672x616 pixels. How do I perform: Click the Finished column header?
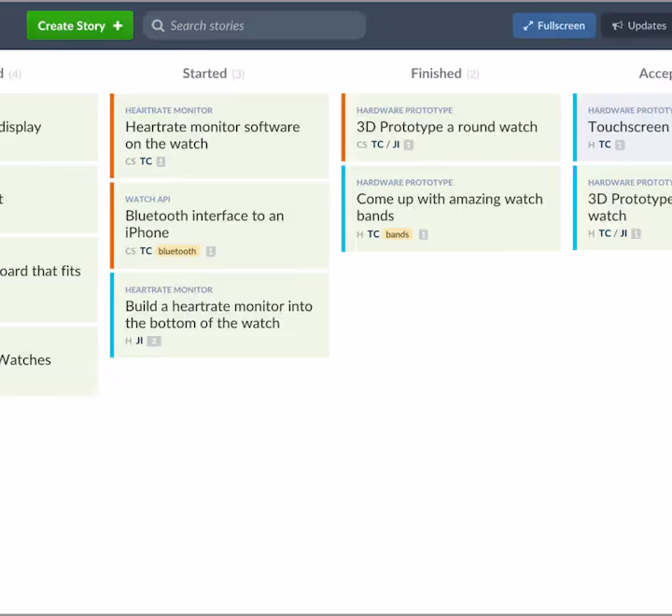(x=436, y=74)
